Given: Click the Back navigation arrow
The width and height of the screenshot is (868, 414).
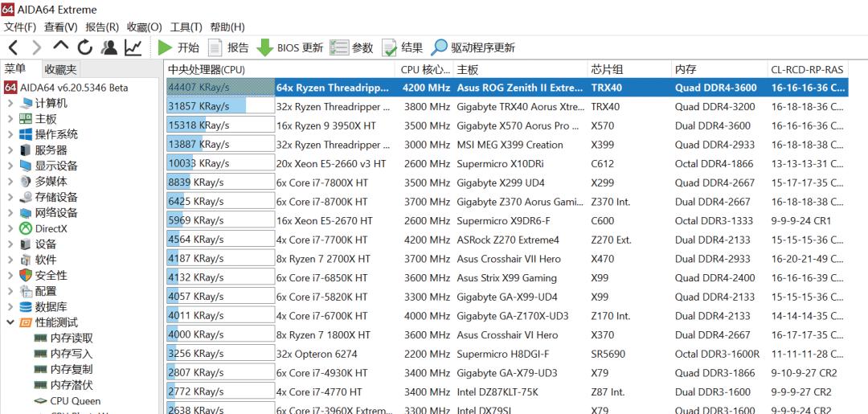Looking at the screenshot, I should point(13,47).
